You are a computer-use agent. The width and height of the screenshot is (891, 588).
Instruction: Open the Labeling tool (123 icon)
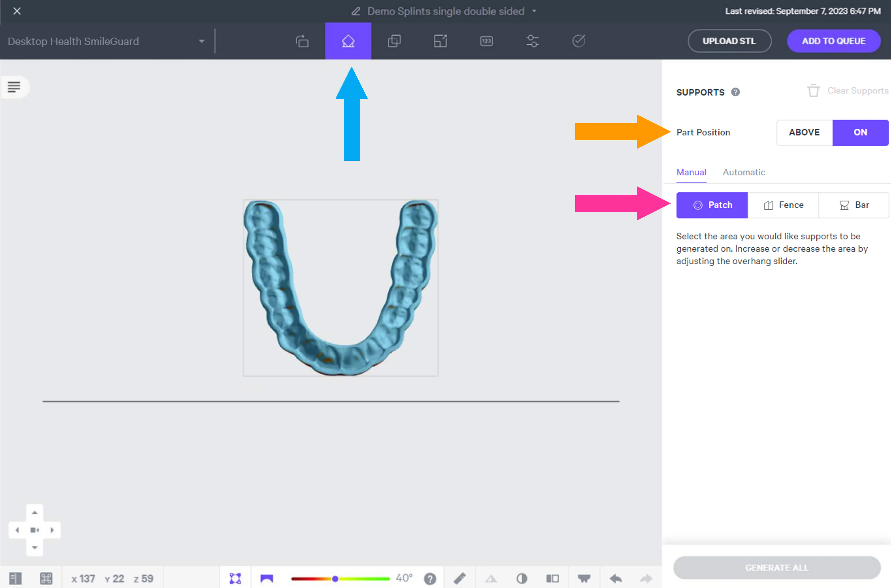coord(487,41)
